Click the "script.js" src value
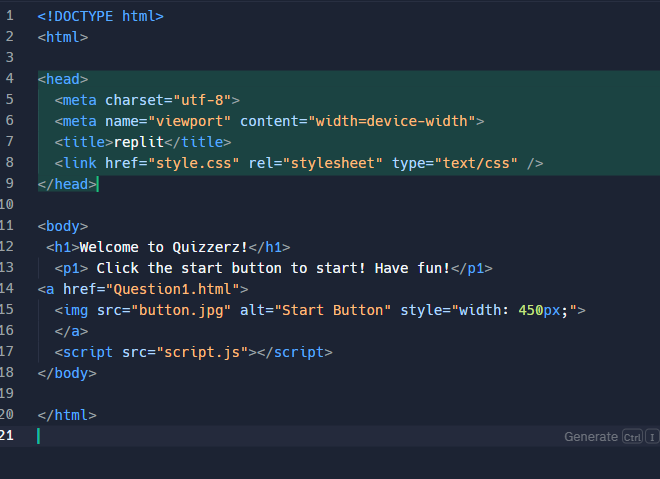The width and height of the screenshot is (660, 479). pos(202,352)
